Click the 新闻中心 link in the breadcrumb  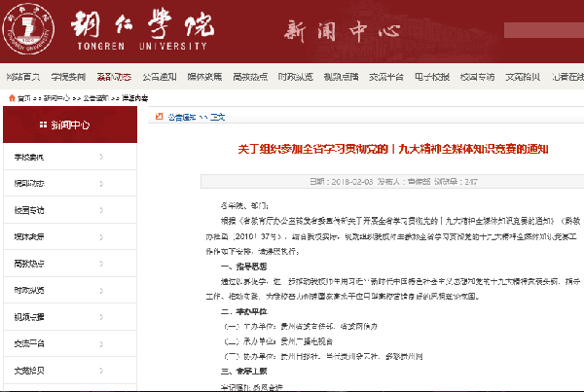(49, 97)
